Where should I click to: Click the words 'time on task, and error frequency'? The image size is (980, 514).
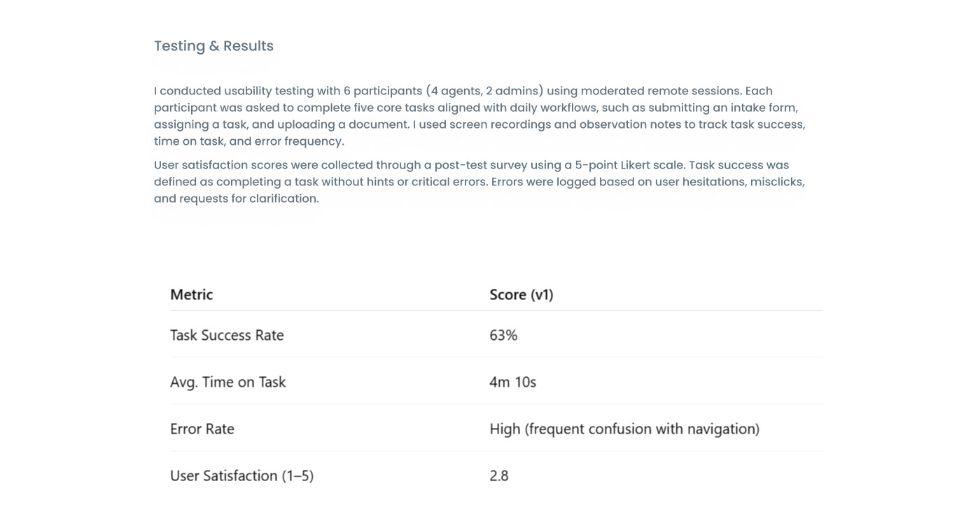248,141
